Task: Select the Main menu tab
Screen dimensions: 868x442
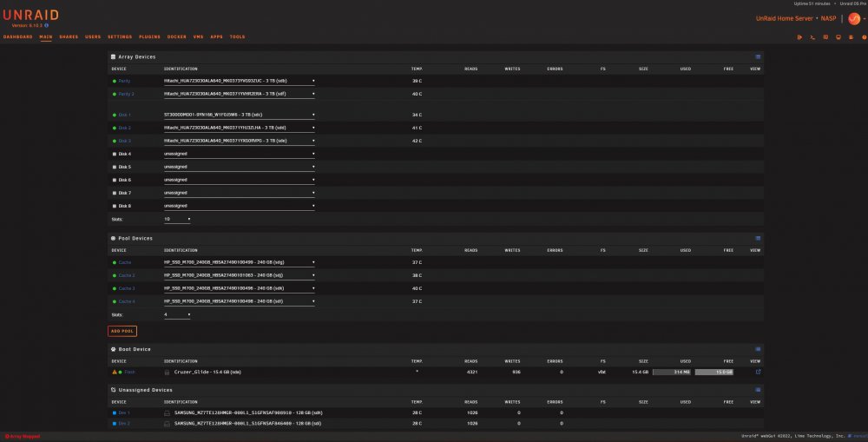Action: (46, 37)
